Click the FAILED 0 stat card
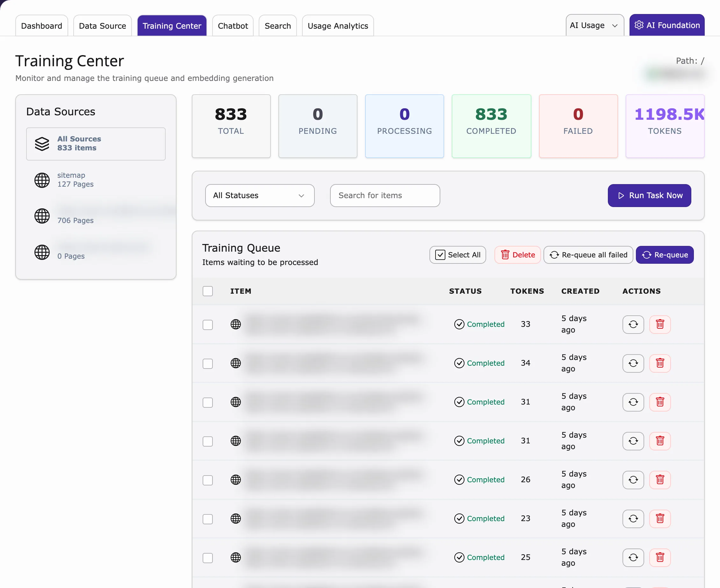This screenshot has width=720, height=588. (578, 126)
